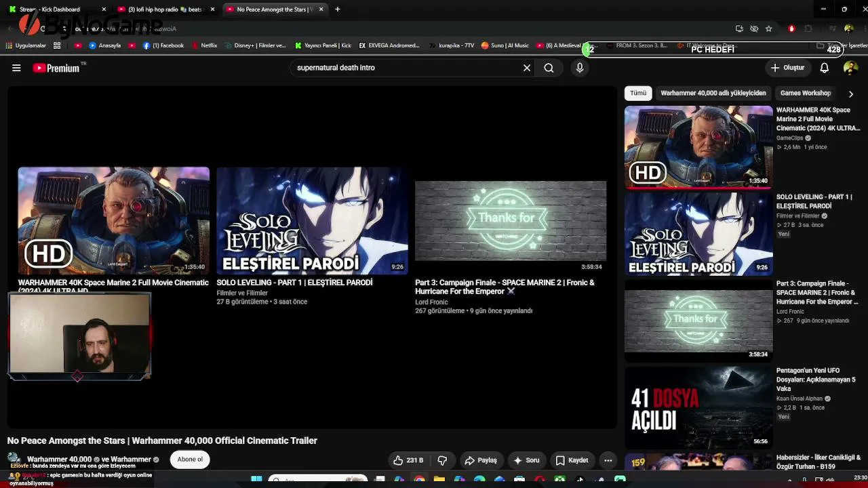Viewport: 868px width, 488px height.
Task: Click 'Lord Fronic' under Part 3 Campaign Finale end card
Action: click(x=431, y=302)
